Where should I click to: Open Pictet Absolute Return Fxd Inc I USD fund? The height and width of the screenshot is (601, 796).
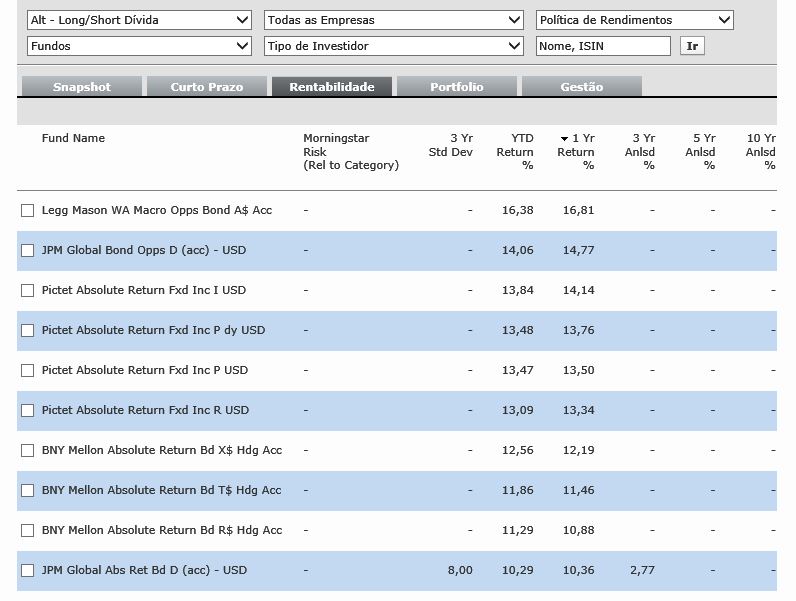click(x=144, y=290)
